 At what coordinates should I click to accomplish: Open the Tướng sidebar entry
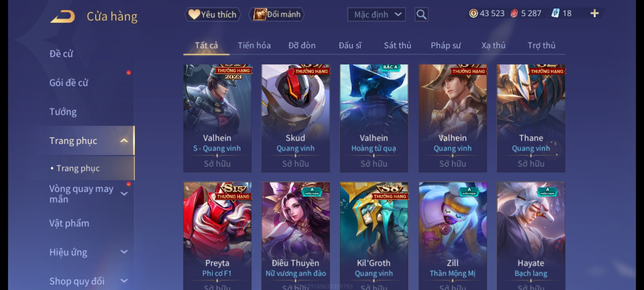click(63, 112)
